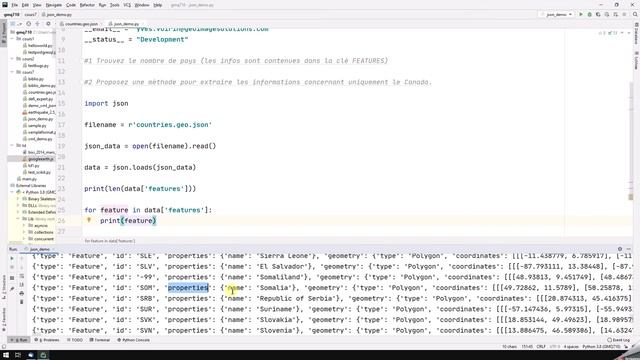Open the View menu
The image size is (640, 360).
(37, 5)
